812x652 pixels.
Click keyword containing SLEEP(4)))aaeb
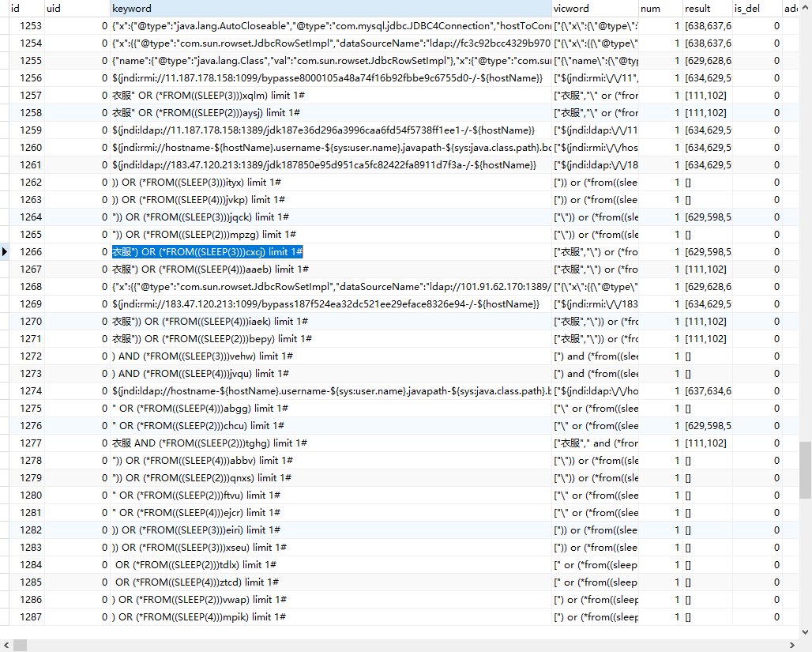[331, 269]
